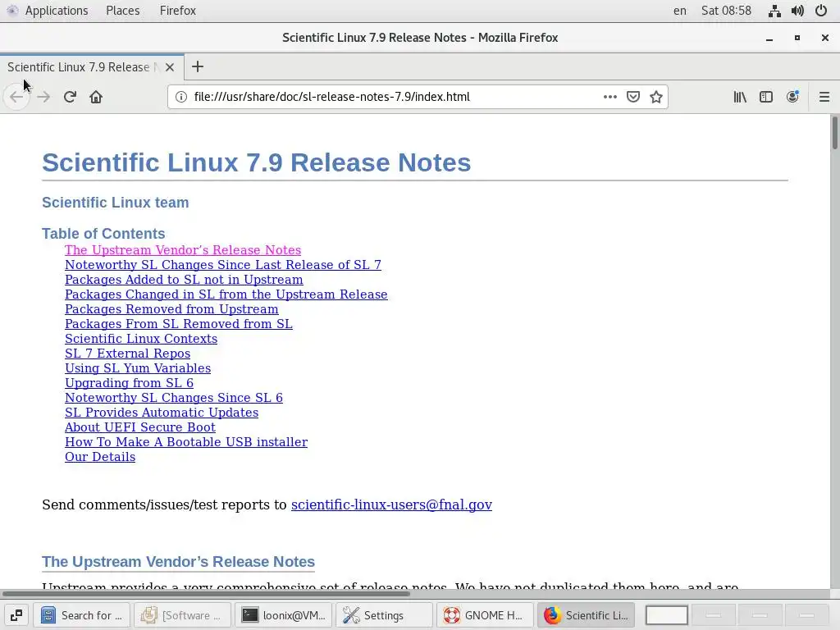The width and height of the screenshot is (840, 630).
Task: Open the clock showing Sat 08:58
Action: point(727,11)
